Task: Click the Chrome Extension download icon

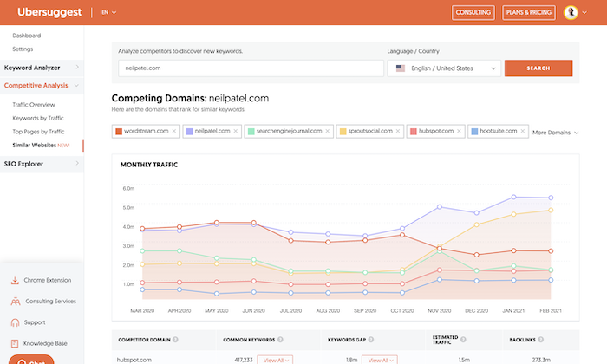Action: (15, 281)
